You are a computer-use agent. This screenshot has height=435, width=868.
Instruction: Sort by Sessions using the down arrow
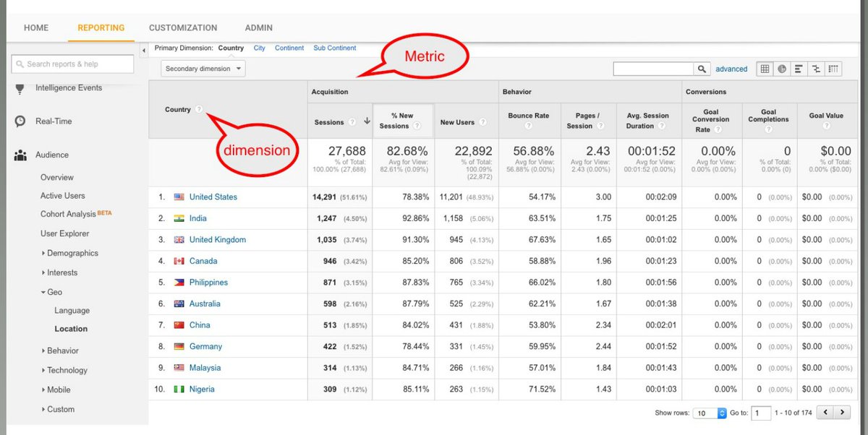367,121
